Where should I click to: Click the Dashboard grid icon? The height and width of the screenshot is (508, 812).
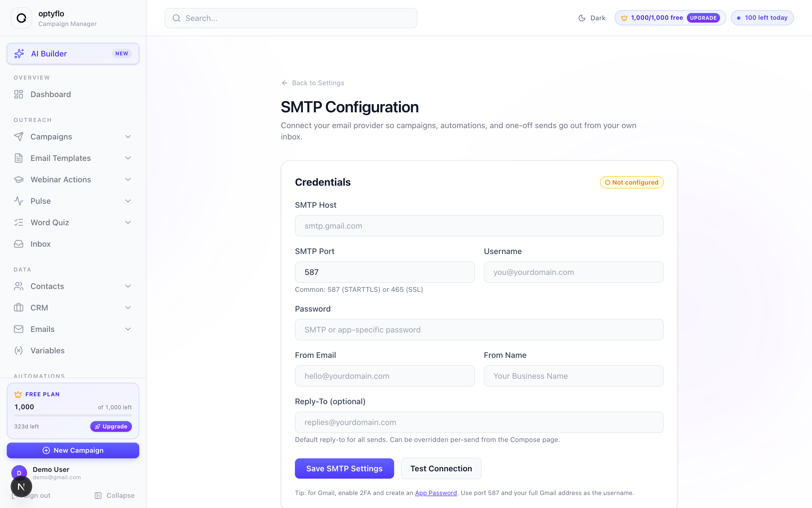18,95
